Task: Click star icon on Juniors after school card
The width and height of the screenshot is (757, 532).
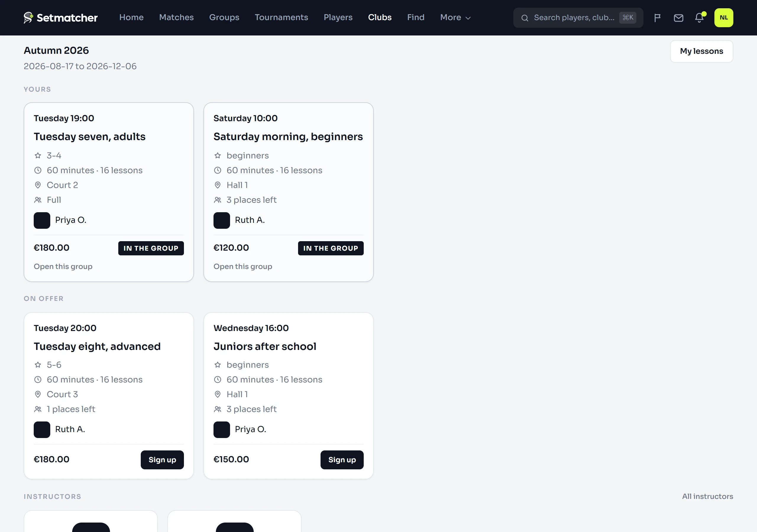Action: pyautogui.click(x=218, y=365)
